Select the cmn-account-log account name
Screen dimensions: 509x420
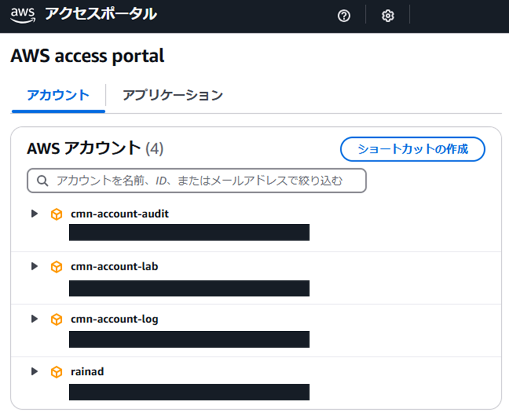pyautogui.click(x=114, y=319)
